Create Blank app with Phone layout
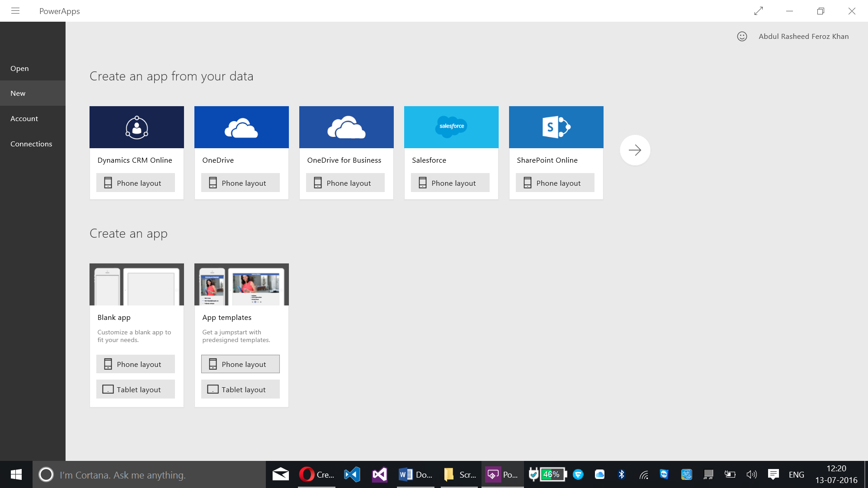Screen dimensions: 868x488 tap(136, 364)
